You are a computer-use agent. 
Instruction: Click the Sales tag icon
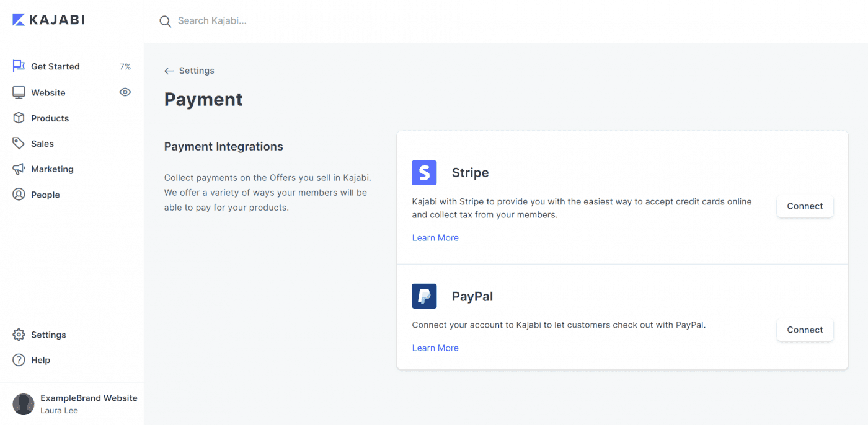(19, 143)
